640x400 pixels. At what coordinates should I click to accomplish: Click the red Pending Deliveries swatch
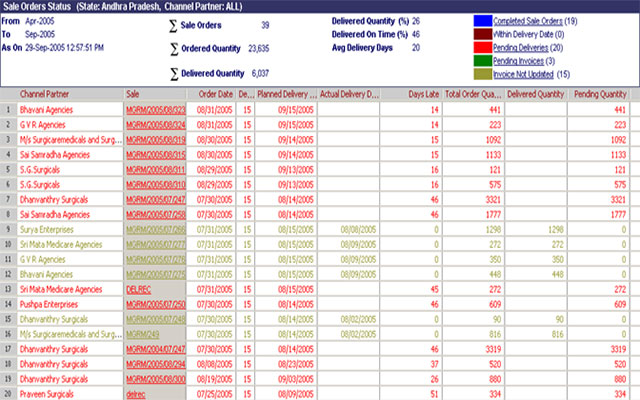coord(482,48)
